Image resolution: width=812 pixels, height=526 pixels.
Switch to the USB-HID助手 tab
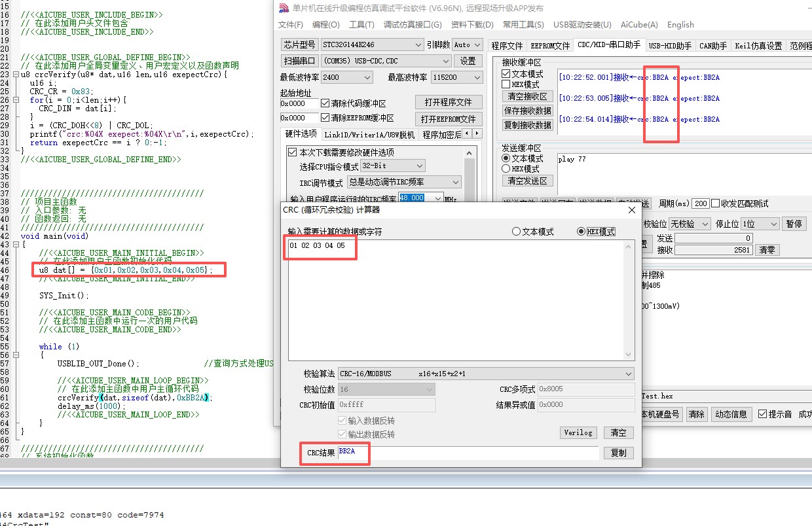670,45
